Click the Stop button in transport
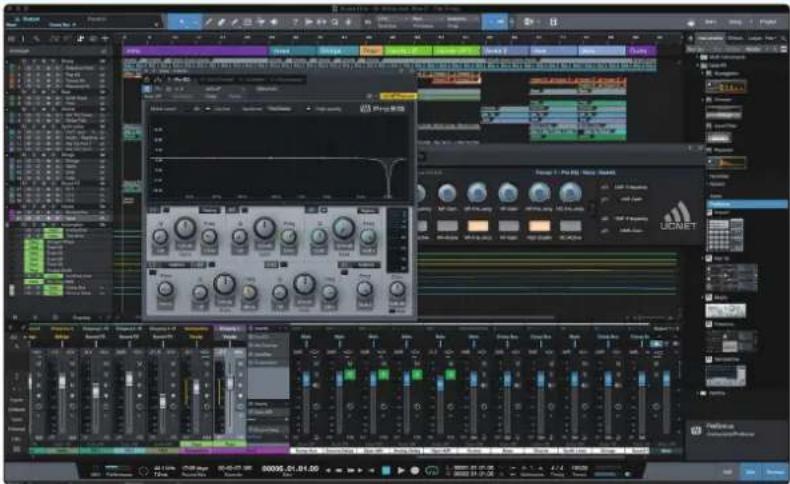The width and height of the screenshot is (790, 484). click(386, 470)
